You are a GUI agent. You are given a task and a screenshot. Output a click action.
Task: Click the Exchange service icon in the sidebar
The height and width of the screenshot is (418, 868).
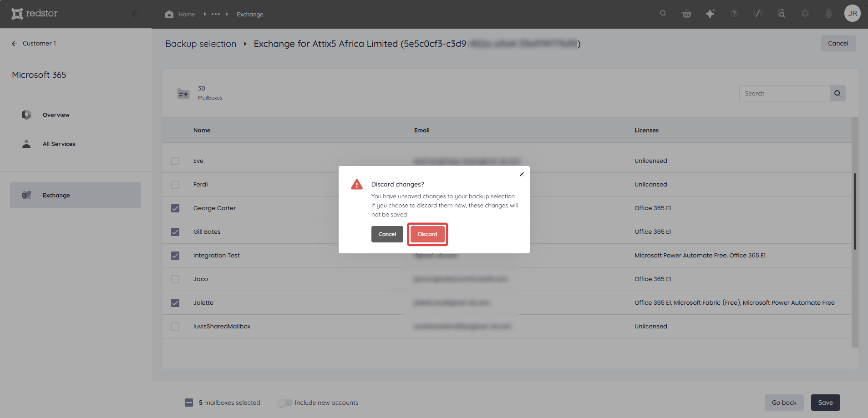(x=26, y=195)
